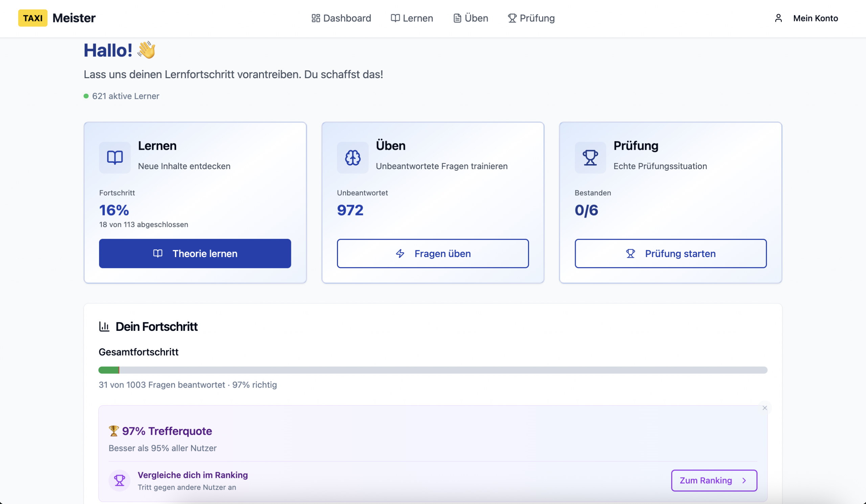Image resolution: width=866 pixels, height=504 pixels.
Task: Click the bar chart icon beside Dein Fortschritt
Action: click(104, 326)
